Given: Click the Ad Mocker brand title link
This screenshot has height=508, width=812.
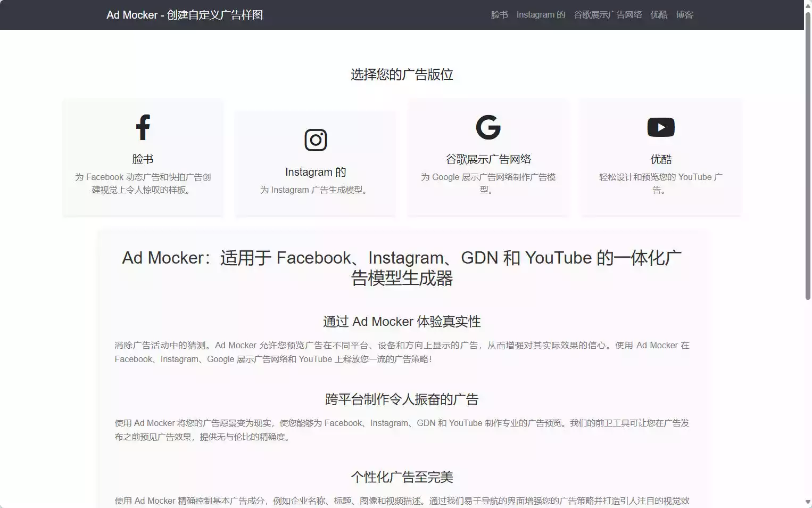Looking at the screenshot, I should 185,15.
